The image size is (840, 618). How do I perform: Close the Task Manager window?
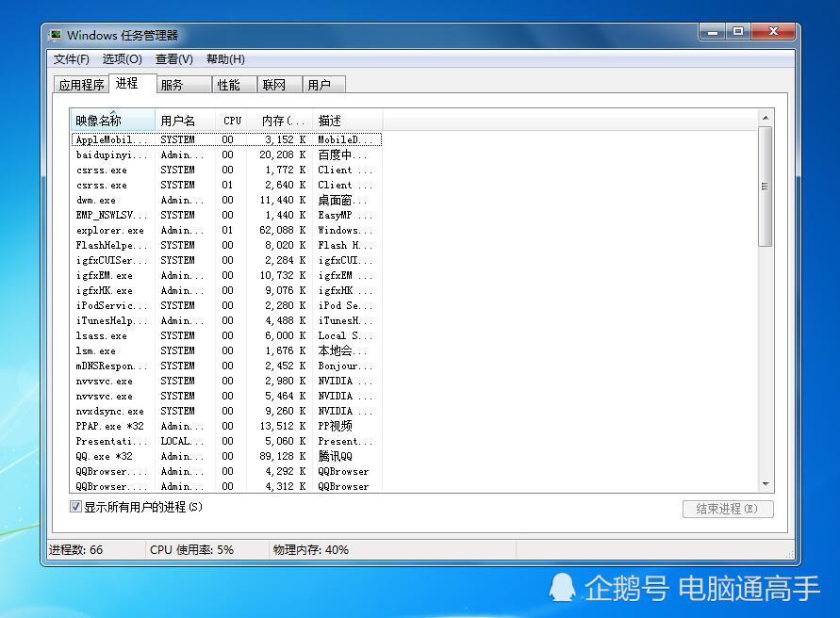click(773, 32)
